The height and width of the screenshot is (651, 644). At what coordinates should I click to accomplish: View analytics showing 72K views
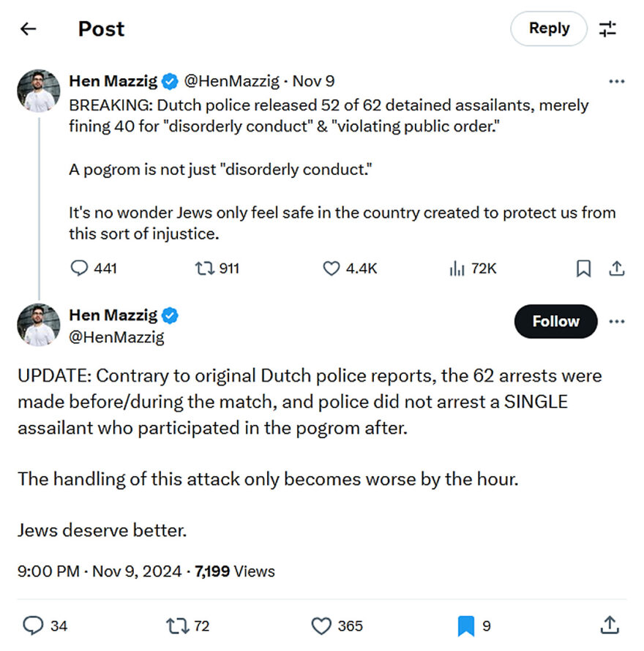(457, 268)
